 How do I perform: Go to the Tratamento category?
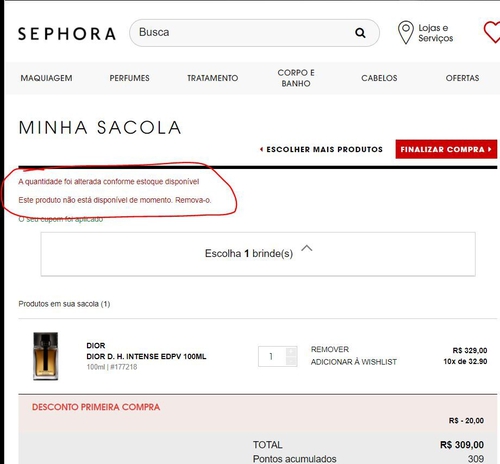click(212, 78)
